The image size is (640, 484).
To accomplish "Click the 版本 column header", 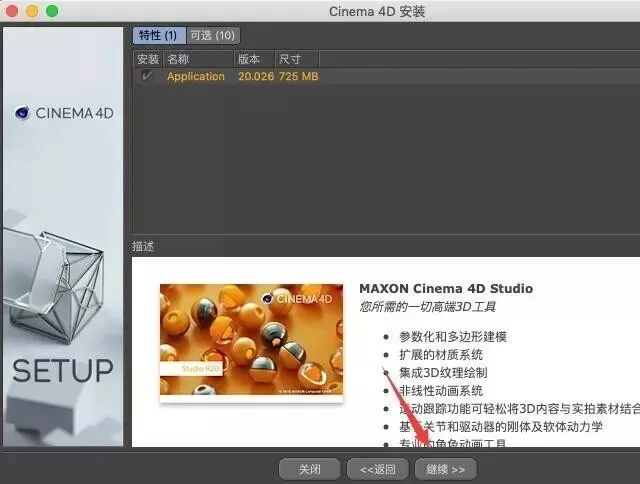I will (254, 59).
